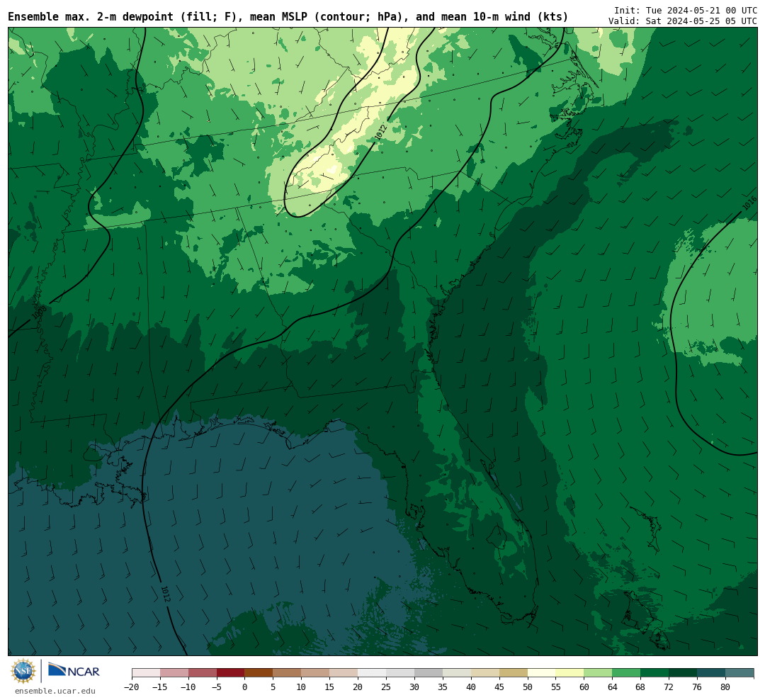Pick the colorbar swatch between 5 and 10
Screen dimensions: 765x700
click(x=288, y=673)
